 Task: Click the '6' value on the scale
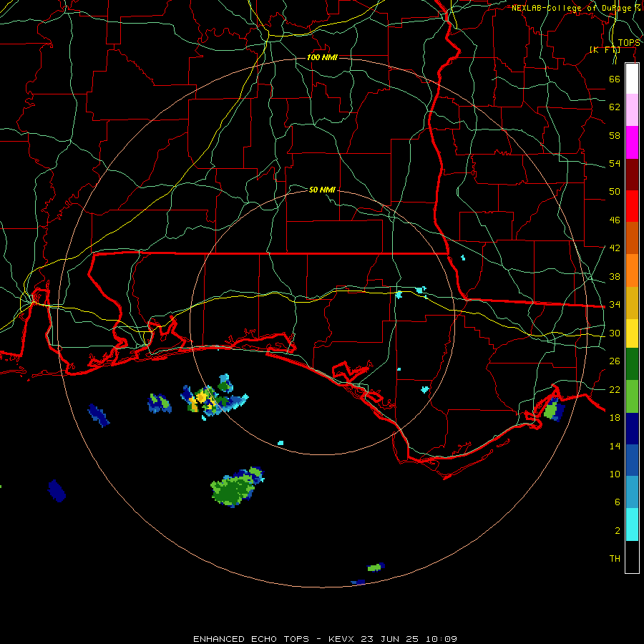click(x=617, y=502)
